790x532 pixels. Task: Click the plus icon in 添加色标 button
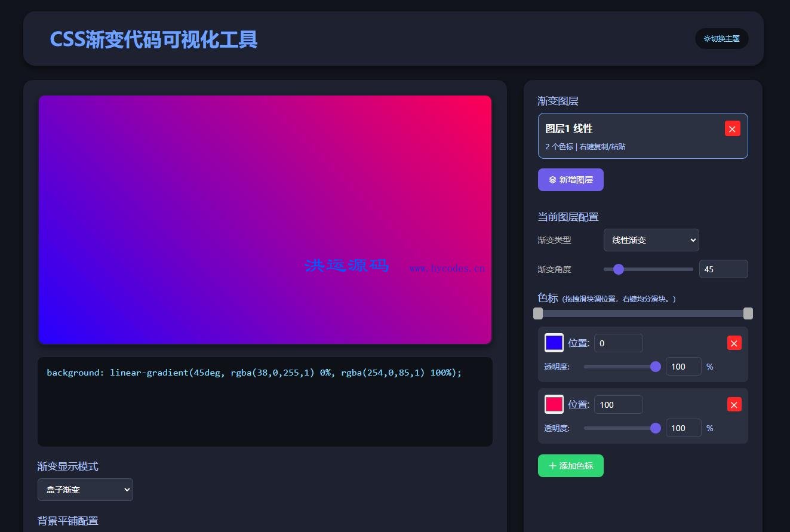552,466
